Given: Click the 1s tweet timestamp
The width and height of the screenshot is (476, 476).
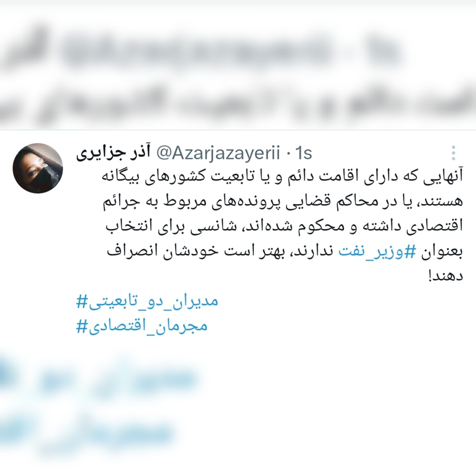Looking at the screenshot, I should 302,153.
